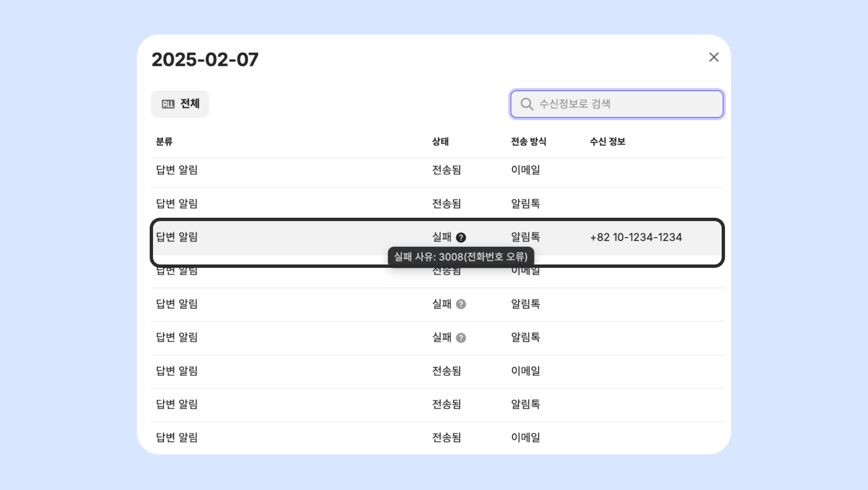Click 전송됨 status in the second table row
The image size is (868, 490).
click(446, 204)
